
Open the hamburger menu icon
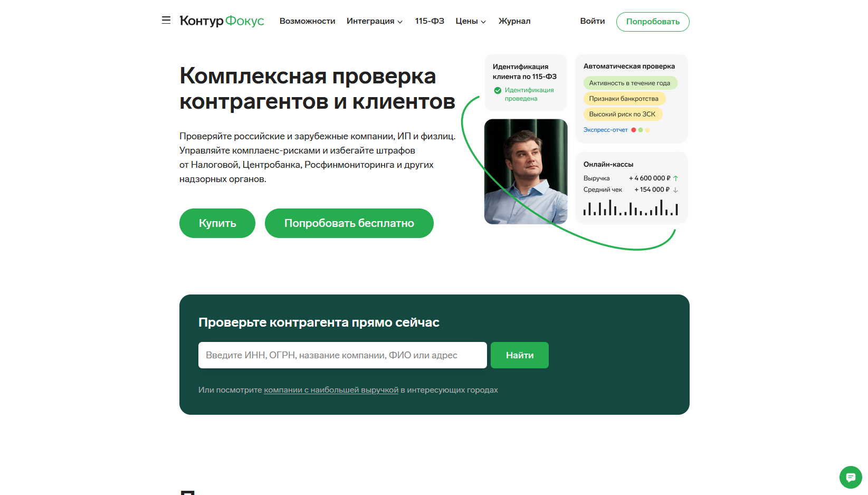[x=166, y=21]
